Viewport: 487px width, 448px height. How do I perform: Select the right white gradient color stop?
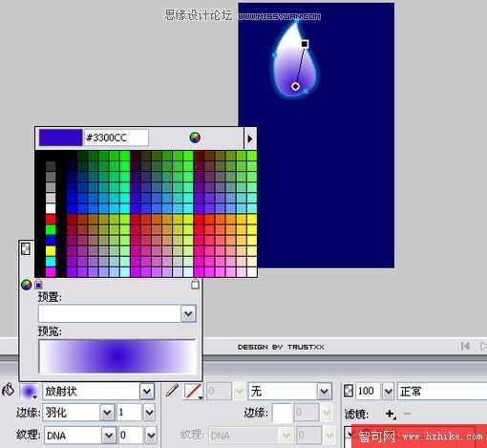coord(195,284)
